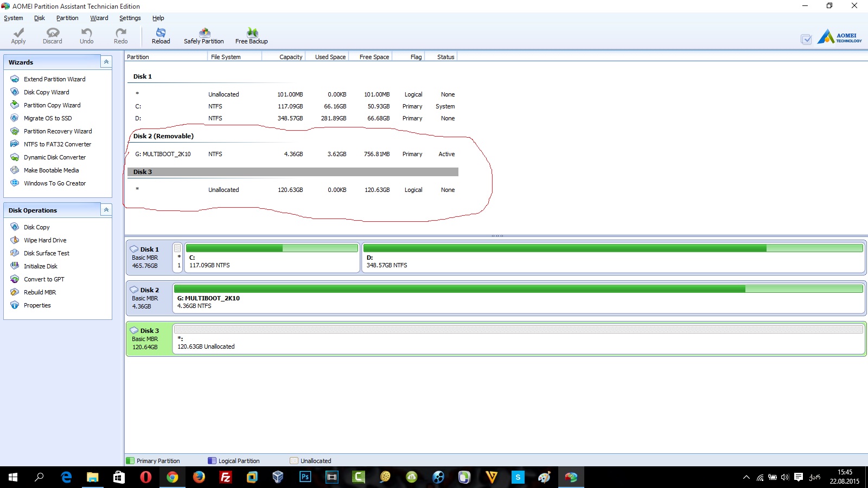Open Google Chrome from the taskbar

(172, 477)
